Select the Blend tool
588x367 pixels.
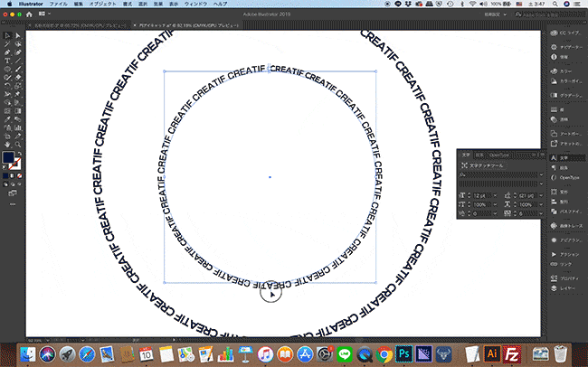(x=17, y=119)
